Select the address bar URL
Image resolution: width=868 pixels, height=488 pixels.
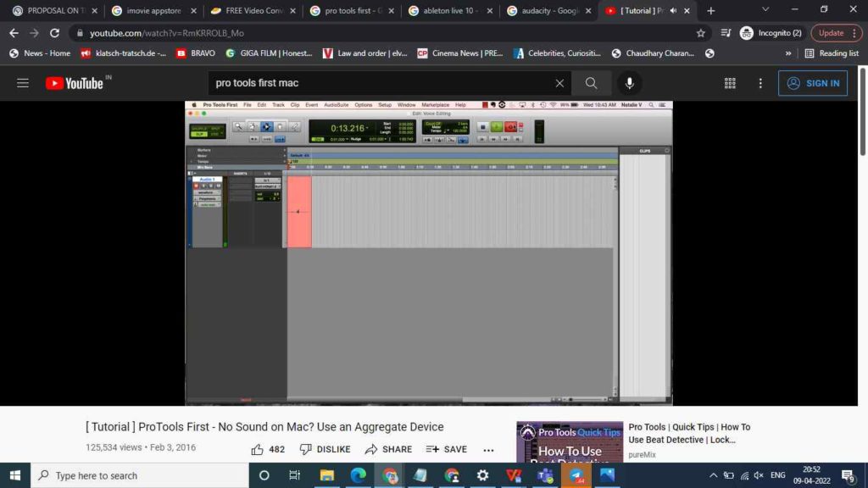click(167, 33)
